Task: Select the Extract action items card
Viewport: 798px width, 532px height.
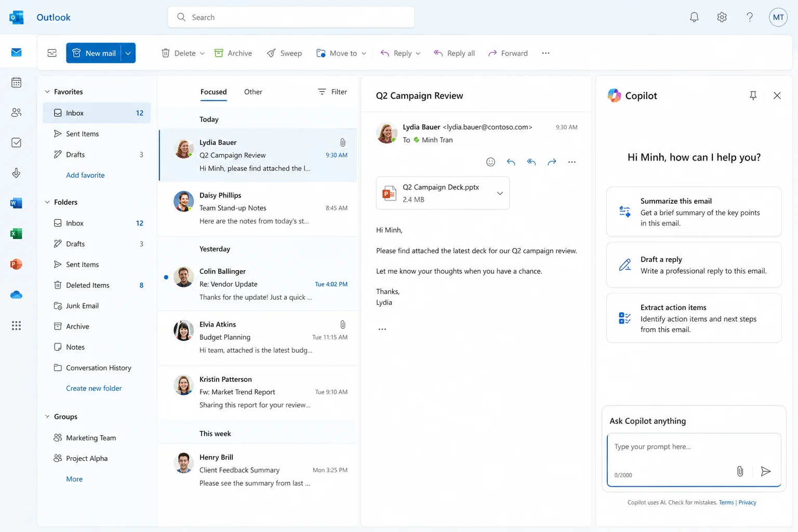Action: tap(694, 318)
